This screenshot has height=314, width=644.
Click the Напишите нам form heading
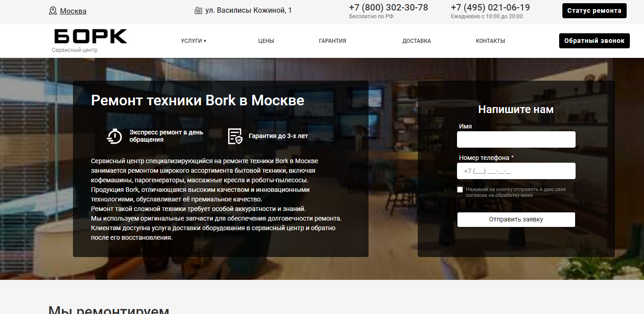pyautogui.click(x=516, y=109)
